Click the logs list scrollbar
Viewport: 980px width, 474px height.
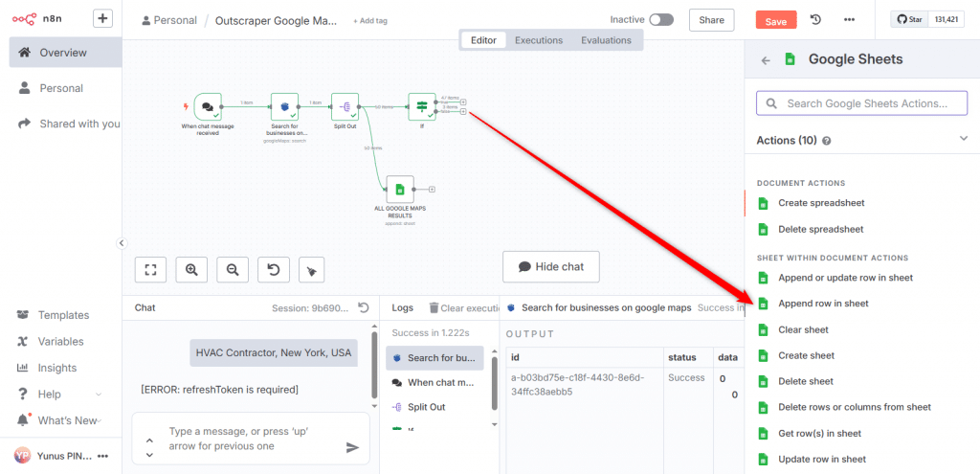click(x=495, y=381)
